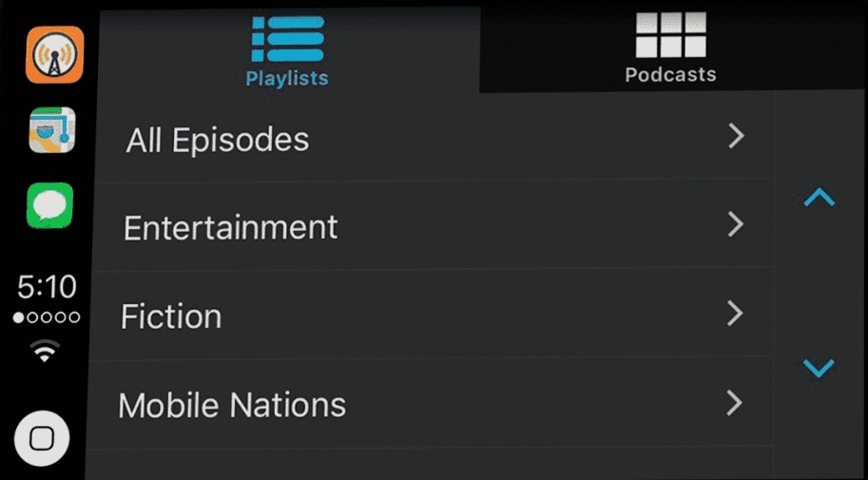Click the blue scroll down arrow

click(x=819, y=368)
